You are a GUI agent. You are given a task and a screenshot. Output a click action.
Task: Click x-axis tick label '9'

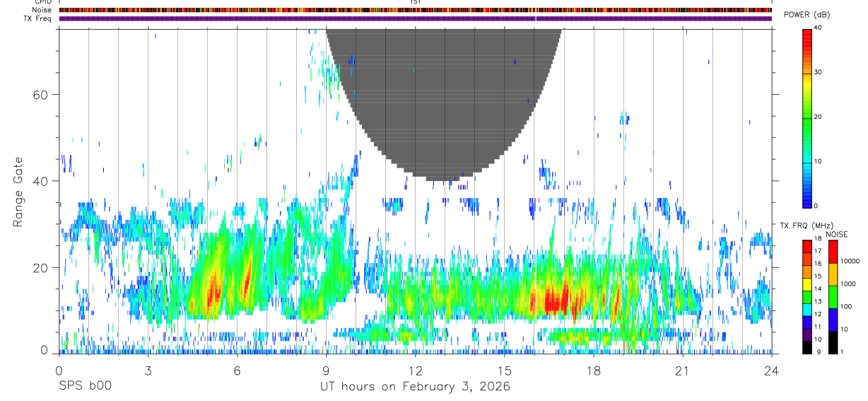coord(326,372)
